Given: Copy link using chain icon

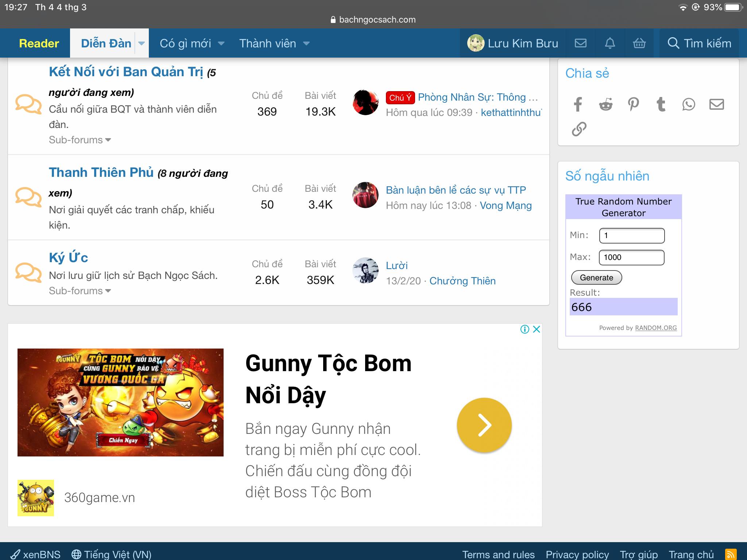Looking at the screenshot, I should [x=579, y=129].
